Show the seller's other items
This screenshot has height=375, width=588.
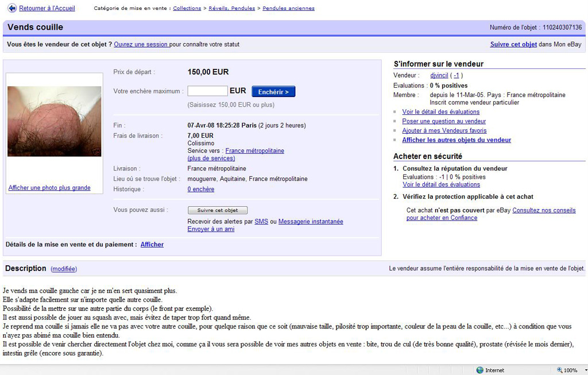point(456,140)
